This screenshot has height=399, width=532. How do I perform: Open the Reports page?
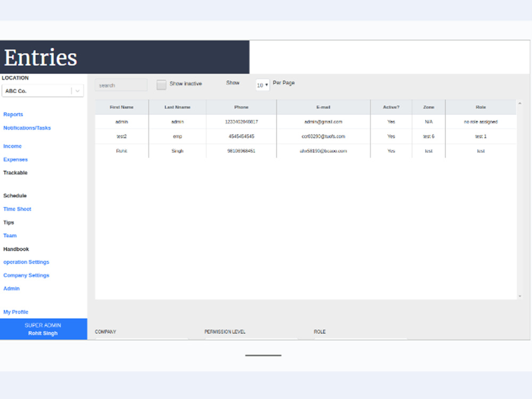[13, 114]
